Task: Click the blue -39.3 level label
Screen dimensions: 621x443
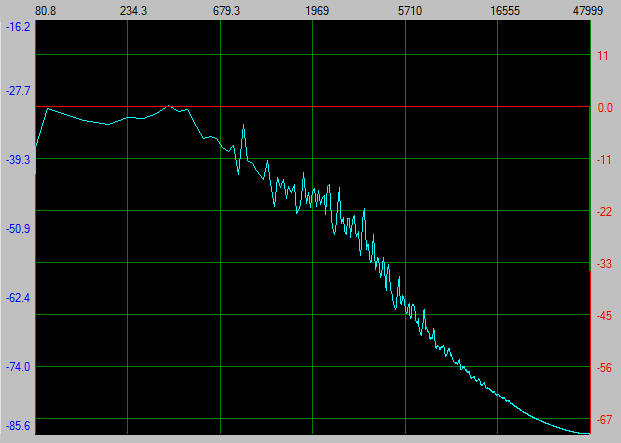Action: click(x=18, y=160)
